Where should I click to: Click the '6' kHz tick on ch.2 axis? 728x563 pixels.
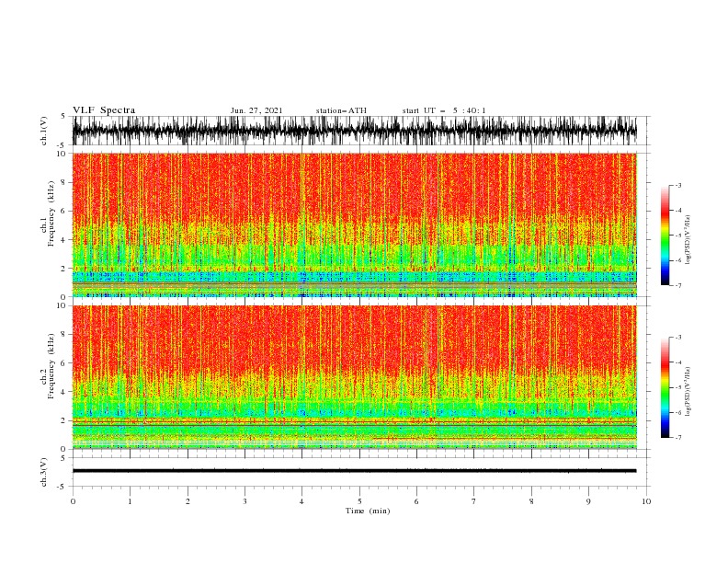click(64, 363)
